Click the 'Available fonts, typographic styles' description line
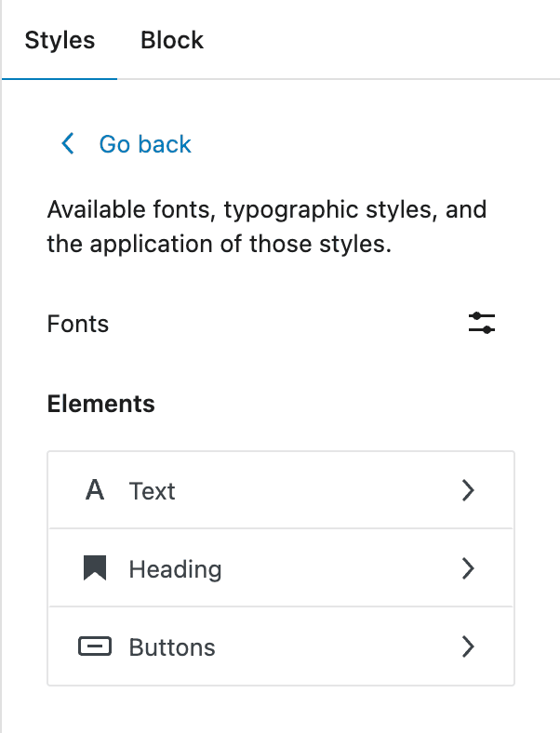 (x=266, y=208)
